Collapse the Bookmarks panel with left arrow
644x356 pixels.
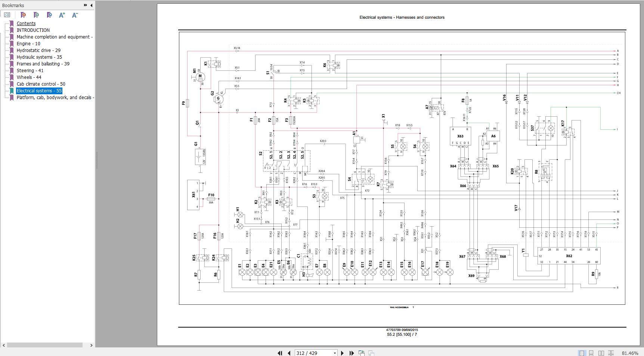[x=92, y=5]
